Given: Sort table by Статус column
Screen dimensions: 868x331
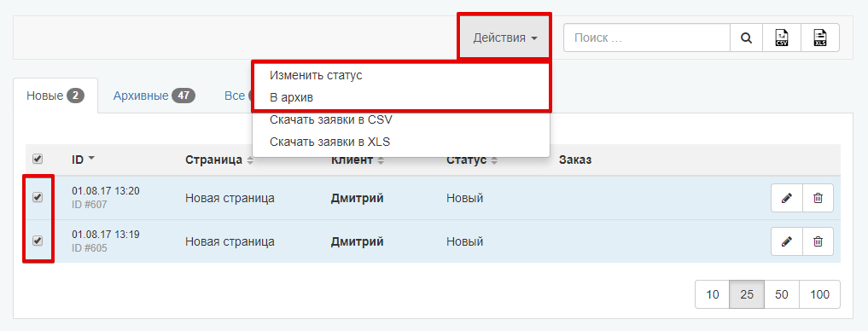Looking at the screenshot, I should (x=472, y=160).
